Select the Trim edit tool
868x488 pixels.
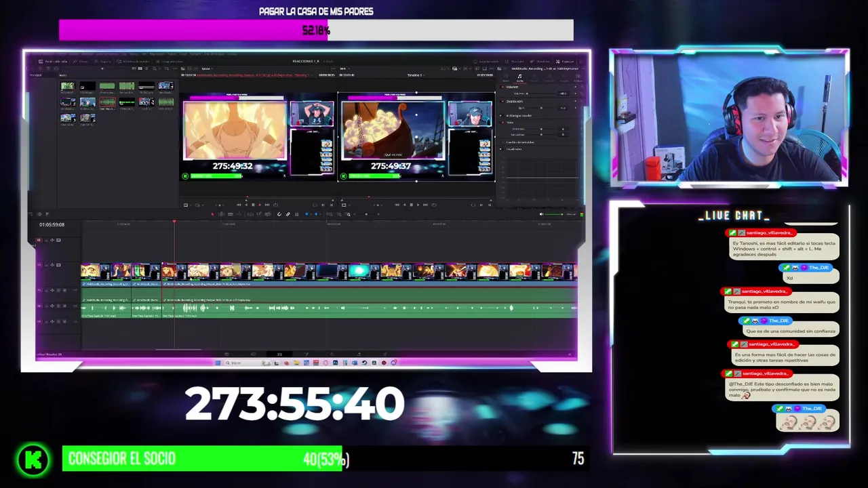(222, 214)
